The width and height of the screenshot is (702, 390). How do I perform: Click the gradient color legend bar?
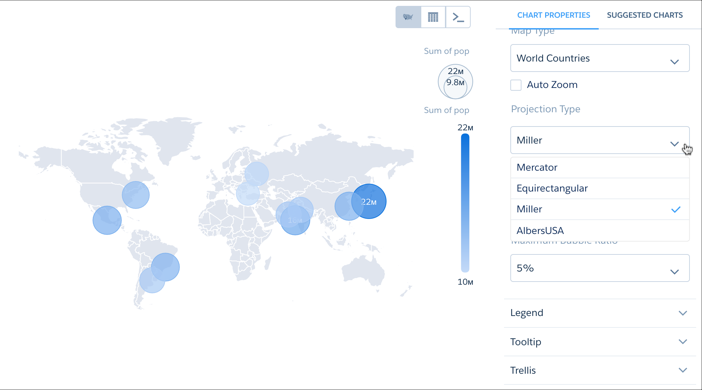[465, 203]
